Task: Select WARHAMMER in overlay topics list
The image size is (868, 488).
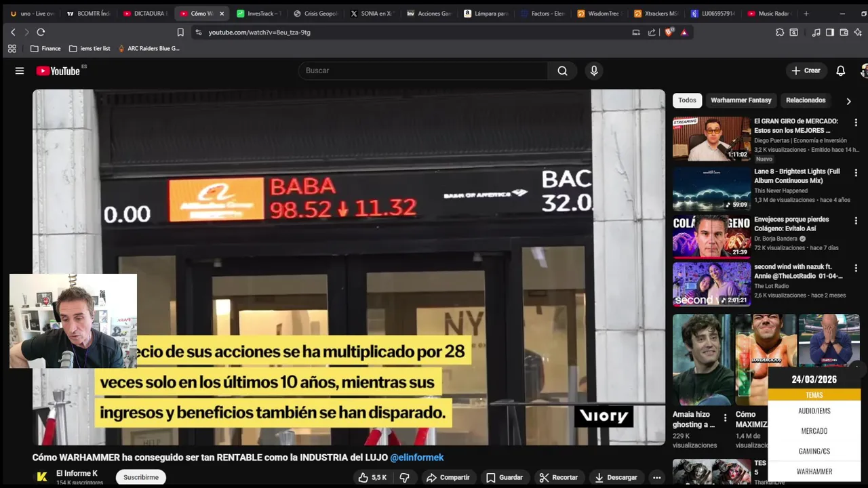Action: pos(814,472)
